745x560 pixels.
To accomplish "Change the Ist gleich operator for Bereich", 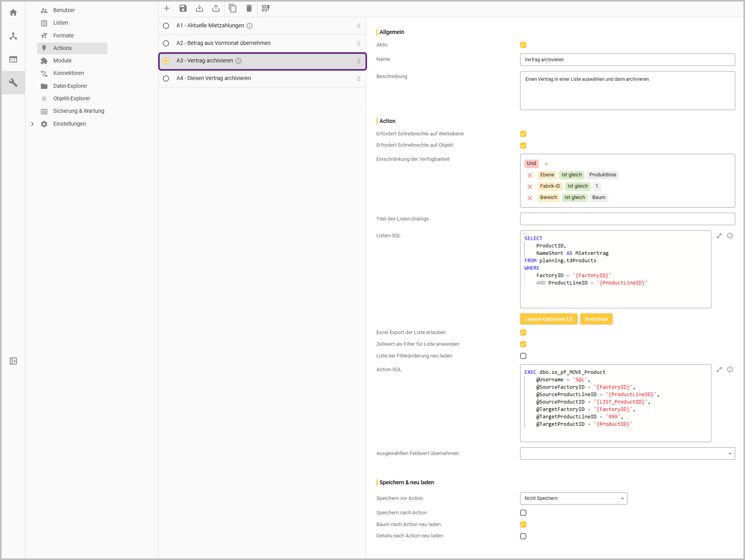I will point(575,197).
